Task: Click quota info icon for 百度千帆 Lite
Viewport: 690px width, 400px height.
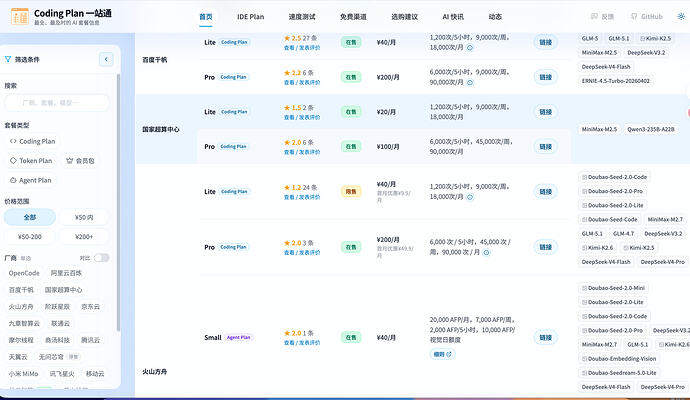Action: coord(470,48)
